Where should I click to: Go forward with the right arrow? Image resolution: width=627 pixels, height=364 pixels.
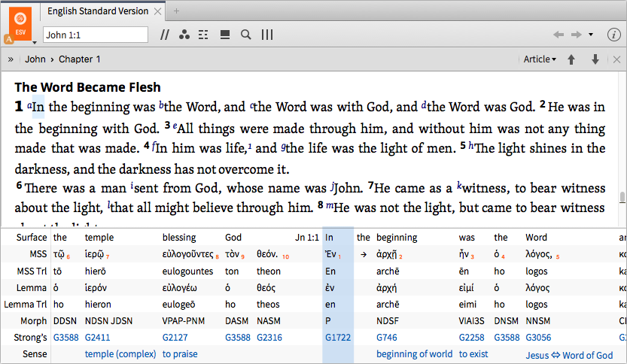coord(577,35)
